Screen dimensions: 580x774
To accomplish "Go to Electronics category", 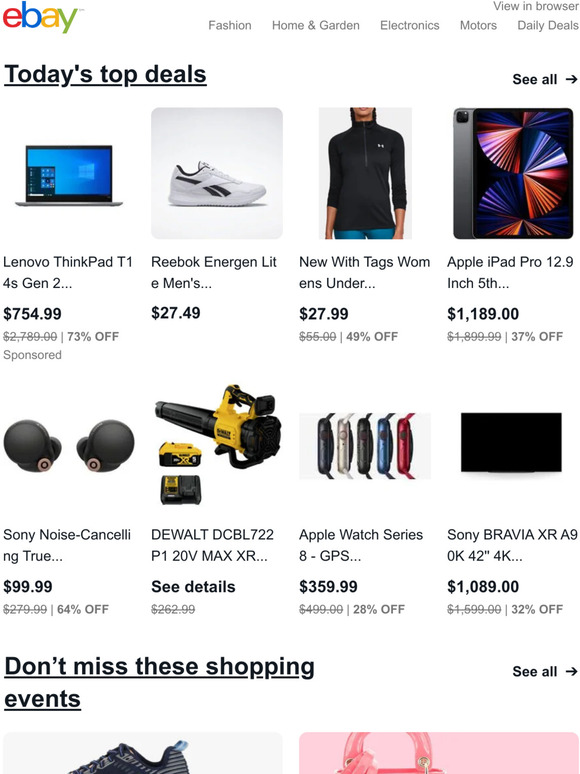I will (x=409, y=25).
